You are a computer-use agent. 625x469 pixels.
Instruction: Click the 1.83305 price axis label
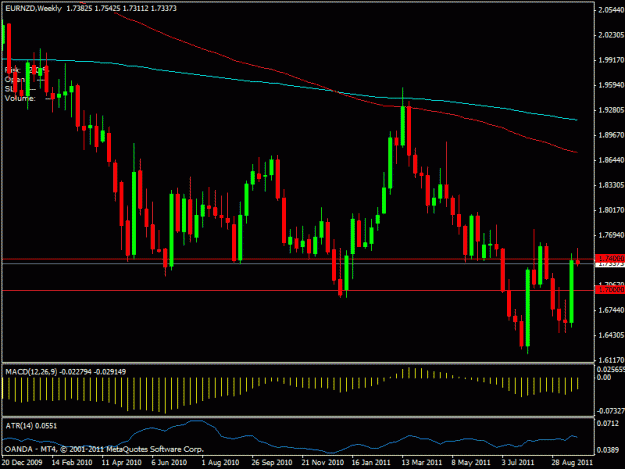611,185
